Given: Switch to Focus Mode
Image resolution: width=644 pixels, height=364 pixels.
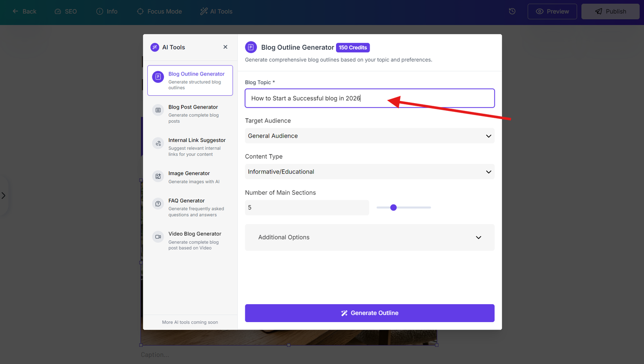Looking at the screenshot, I should coord(159,11).
